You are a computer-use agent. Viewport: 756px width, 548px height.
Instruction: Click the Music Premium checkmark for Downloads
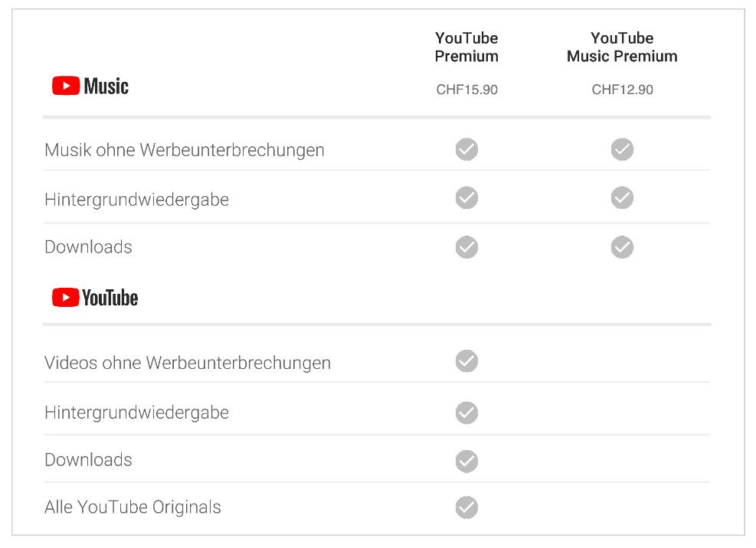pos(622,247)
